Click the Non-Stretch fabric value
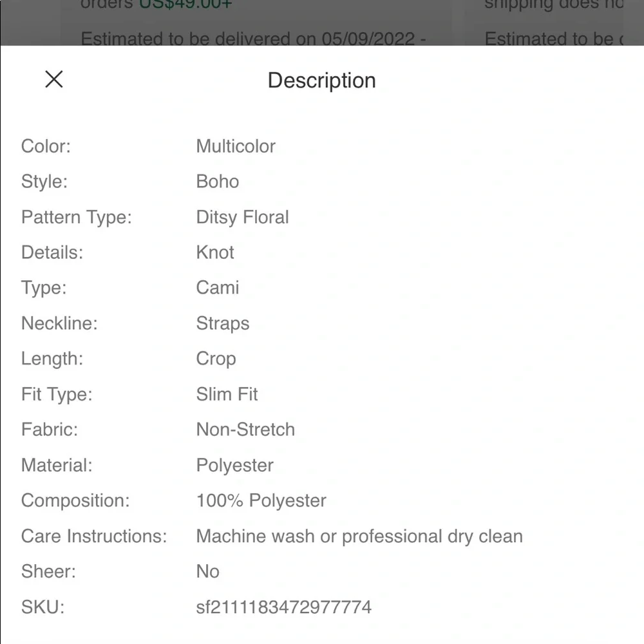 tap(245, 430)
